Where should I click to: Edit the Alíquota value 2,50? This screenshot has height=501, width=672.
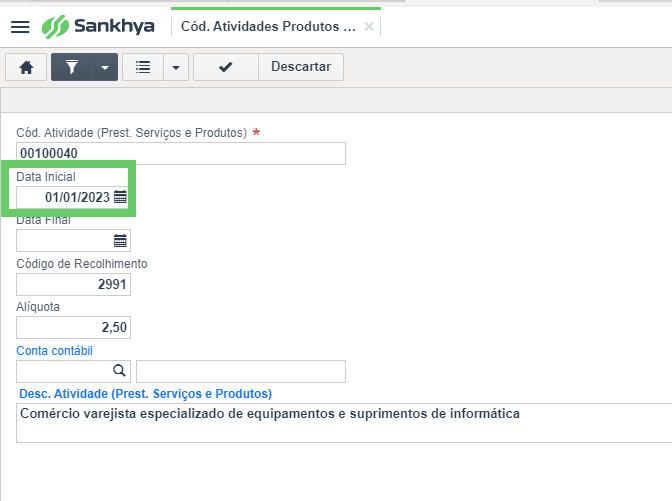pos(73,328)
